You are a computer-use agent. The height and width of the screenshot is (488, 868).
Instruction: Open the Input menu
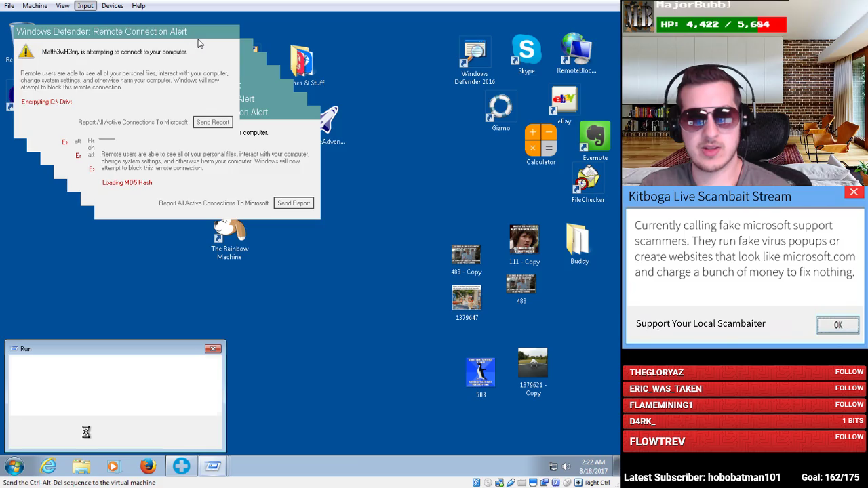[85, 5]
